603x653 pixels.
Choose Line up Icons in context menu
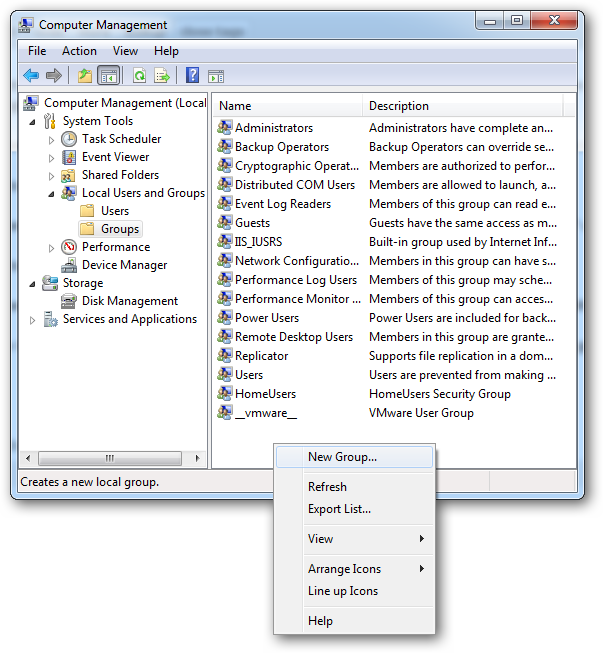tap(354, 591)
